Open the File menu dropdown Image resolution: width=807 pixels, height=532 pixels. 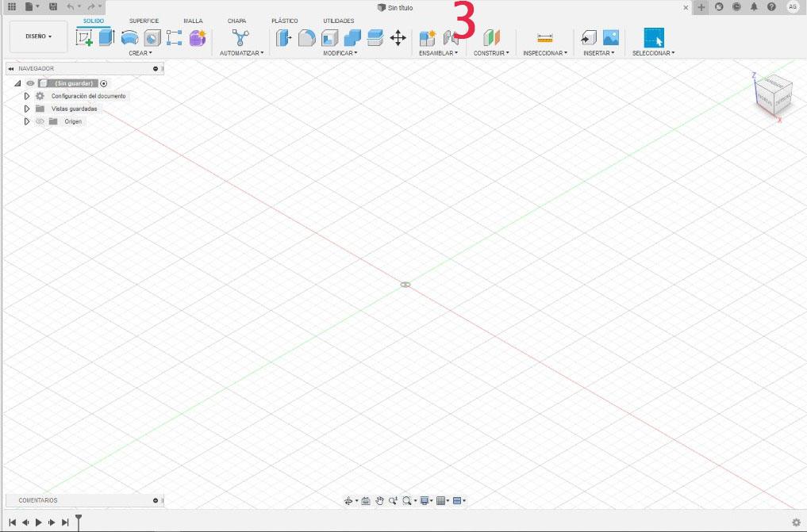(x=32, y=6)
